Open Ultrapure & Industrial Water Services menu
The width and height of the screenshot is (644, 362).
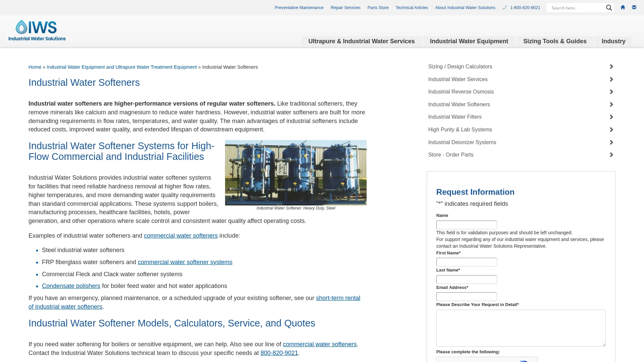click(361, 41)
